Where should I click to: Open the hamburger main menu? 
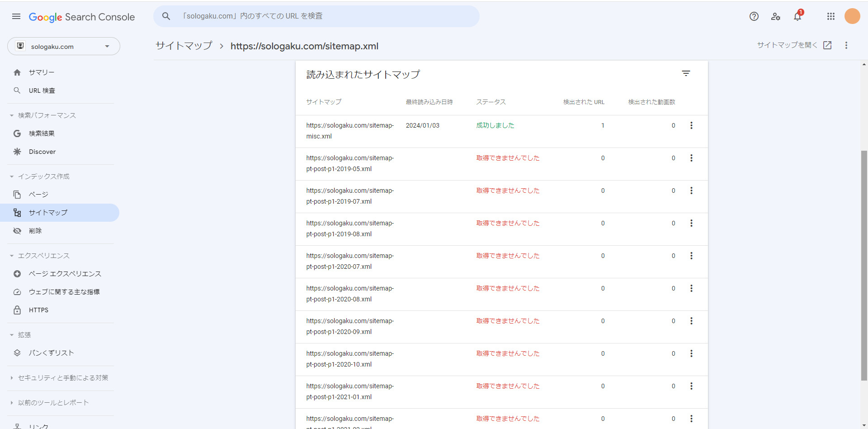[x=16, y=17]
